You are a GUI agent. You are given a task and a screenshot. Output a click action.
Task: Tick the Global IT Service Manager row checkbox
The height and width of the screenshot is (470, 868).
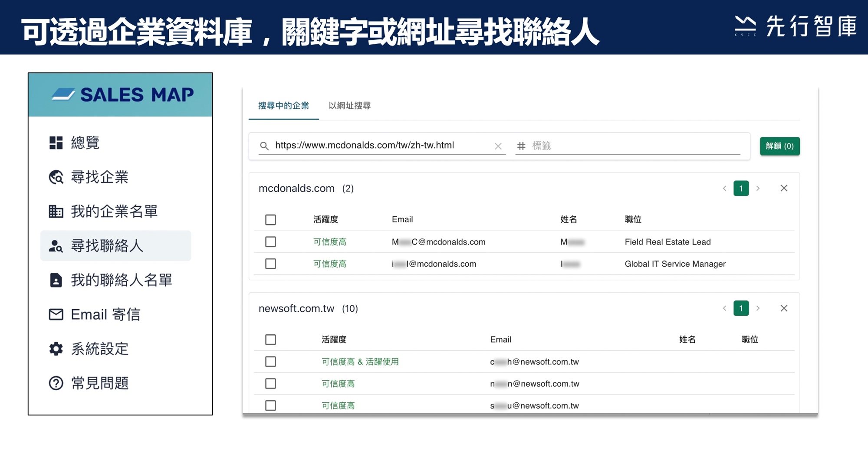tap(270, 264)
